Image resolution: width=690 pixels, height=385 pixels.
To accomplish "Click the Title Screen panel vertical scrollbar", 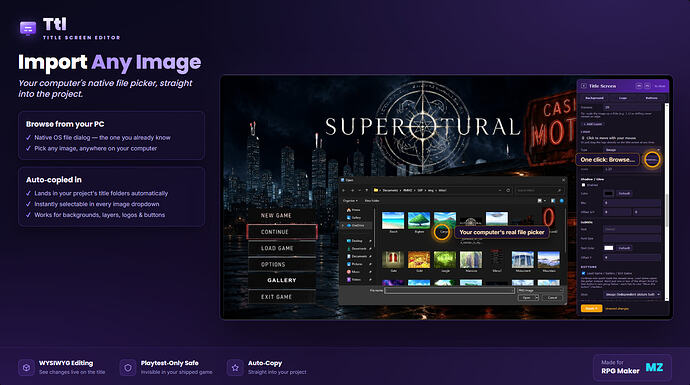I will point(667,202).
